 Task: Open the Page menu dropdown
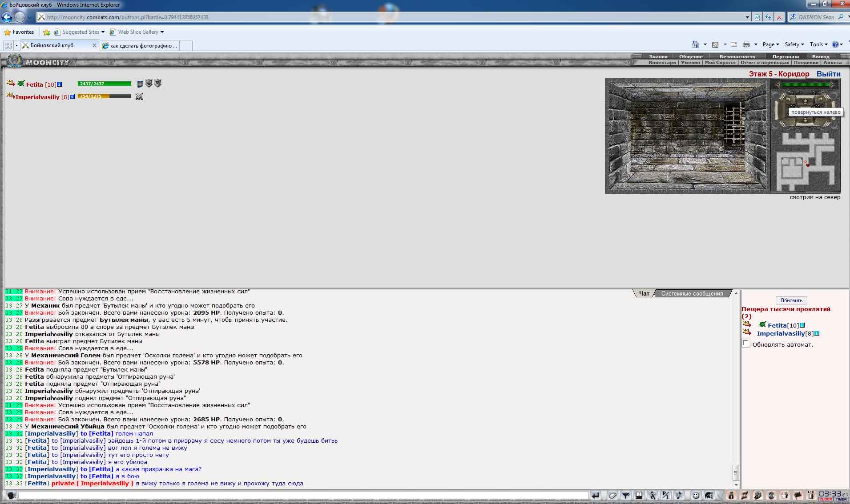[770, 44]
